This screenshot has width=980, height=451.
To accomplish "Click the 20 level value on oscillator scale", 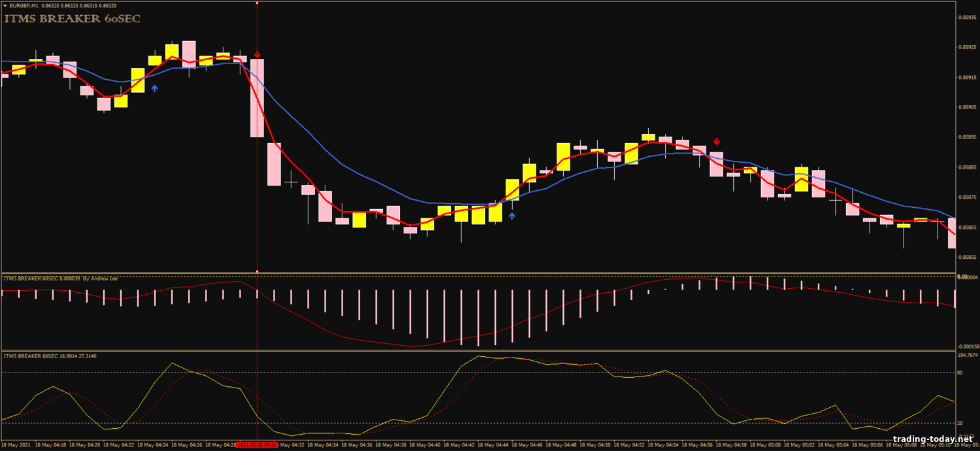I will pos(960,424).
